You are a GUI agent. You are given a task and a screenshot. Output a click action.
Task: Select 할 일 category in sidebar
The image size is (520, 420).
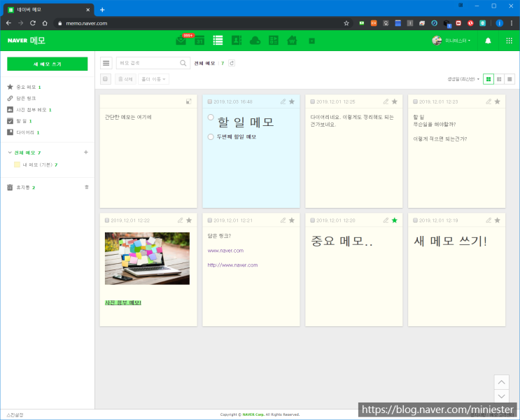point(22,121)
